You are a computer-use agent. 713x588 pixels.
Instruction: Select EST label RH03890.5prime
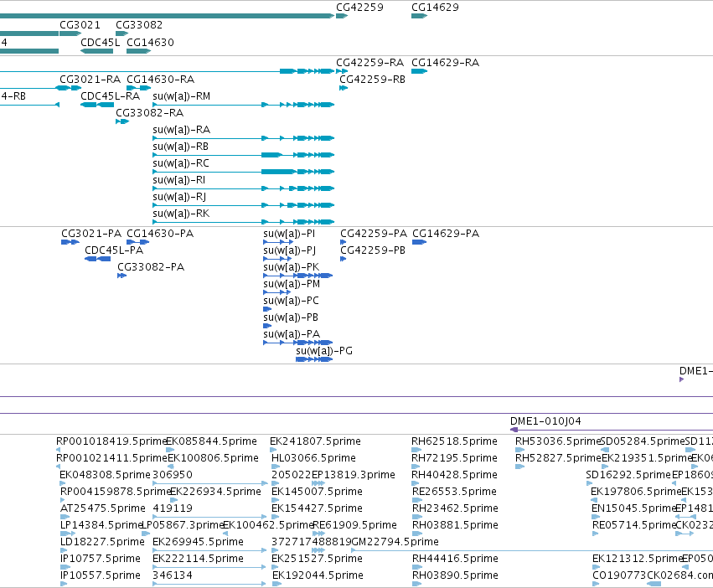pyautogui.click(x=455, y=575)
